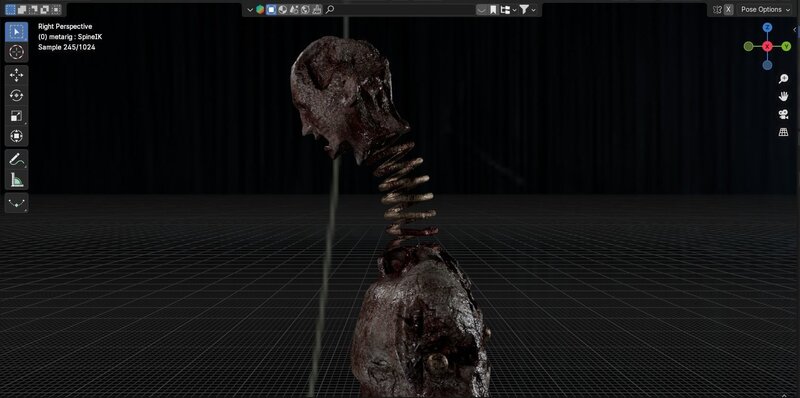Toggle camera view in navigation gizmo

pyautogui.click(x=783, y=114)
